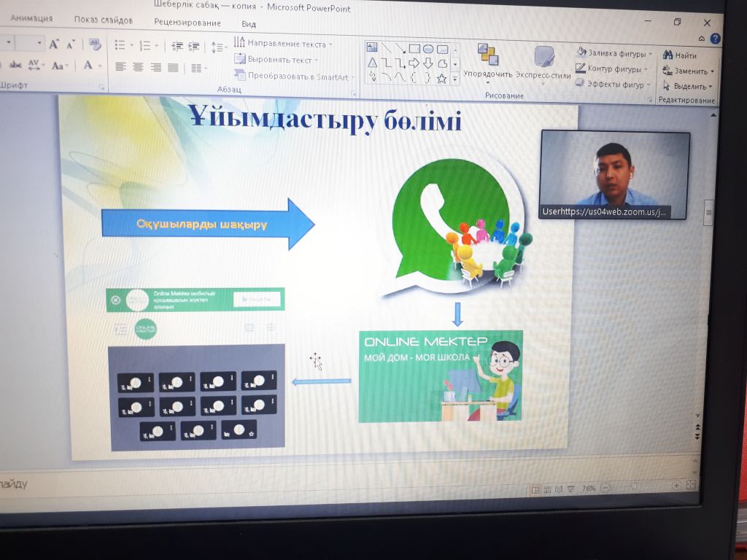Switch to the Показ слайдов tab
Viewport: 747px width, 560px height.
pos(104,20)
